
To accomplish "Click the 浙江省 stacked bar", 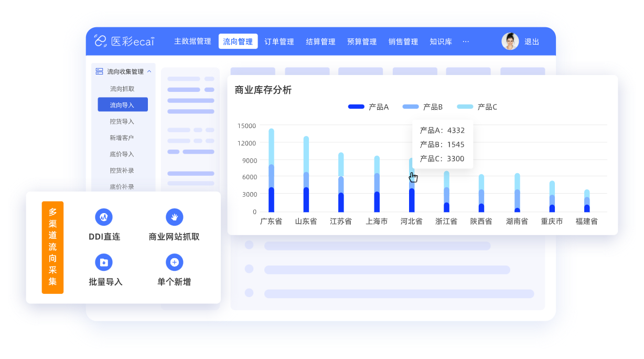I will [446, 191].
